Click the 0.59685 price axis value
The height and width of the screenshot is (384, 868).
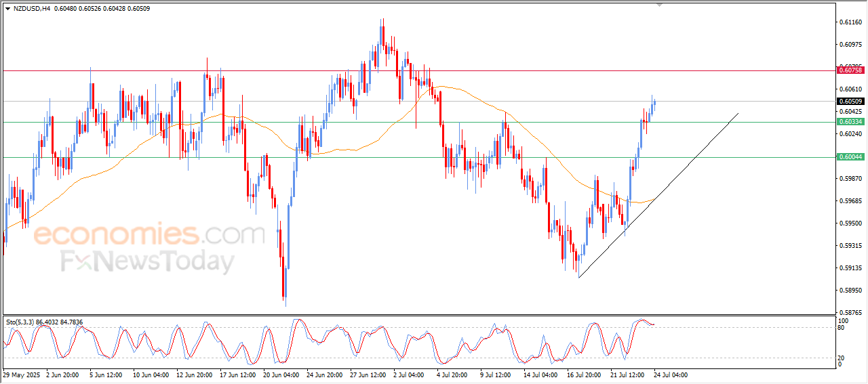850,201
